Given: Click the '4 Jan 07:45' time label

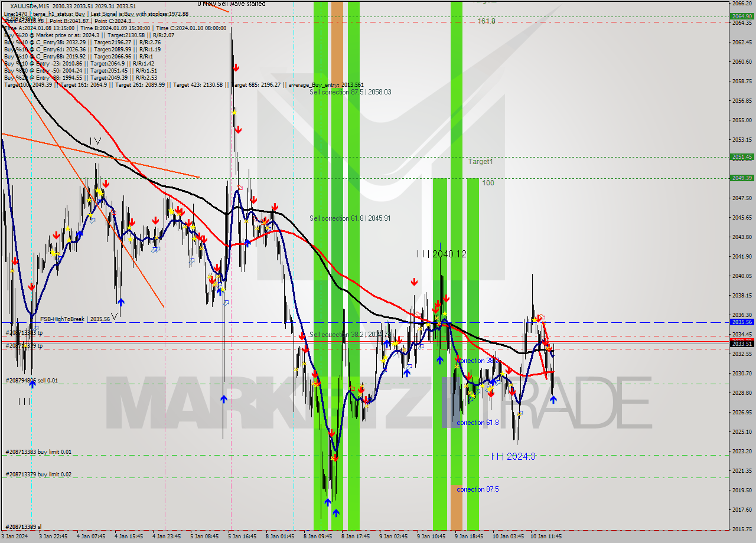Looking at the screenshot, I should (92, 537).
